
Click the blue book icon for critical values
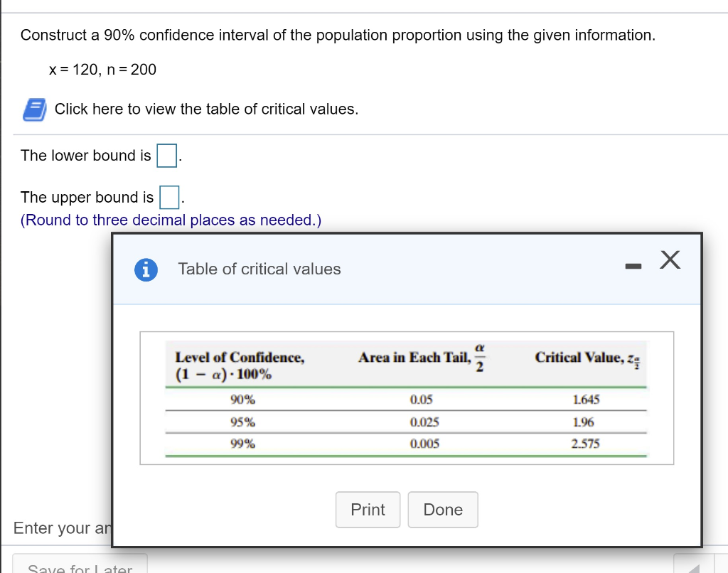pyautogui.click(x=35, y=109)
